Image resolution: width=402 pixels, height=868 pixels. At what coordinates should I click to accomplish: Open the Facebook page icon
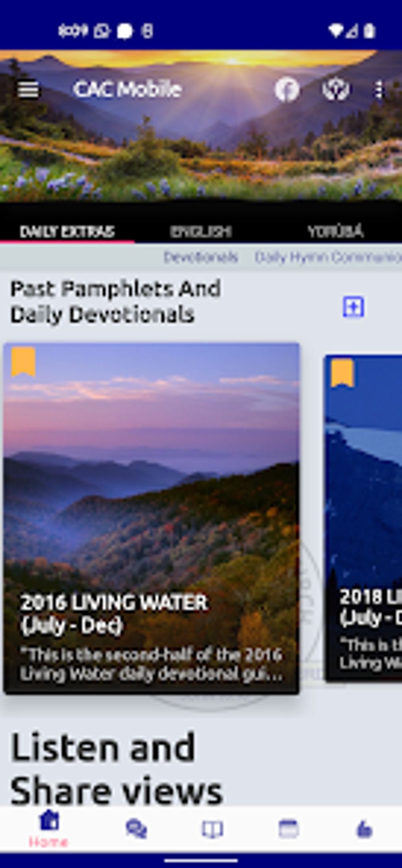click(x=287, y=89)
